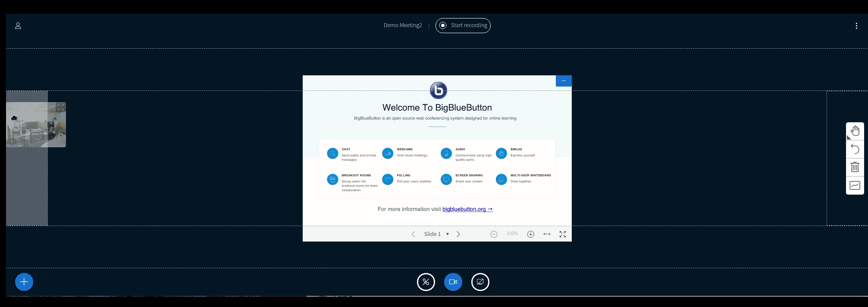The image size is (868, 307).
Task: Advance to the next slide
Action: (458, 234)
